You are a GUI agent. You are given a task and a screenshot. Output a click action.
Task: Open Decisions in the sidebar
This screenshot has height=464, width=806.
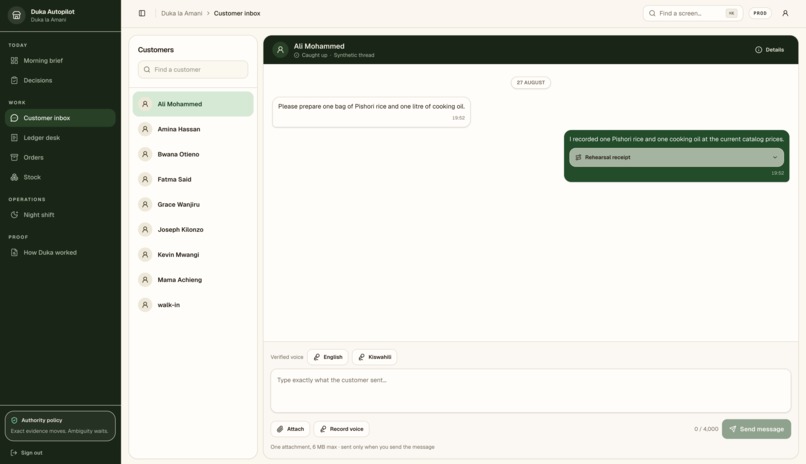[x=60, y=80]
